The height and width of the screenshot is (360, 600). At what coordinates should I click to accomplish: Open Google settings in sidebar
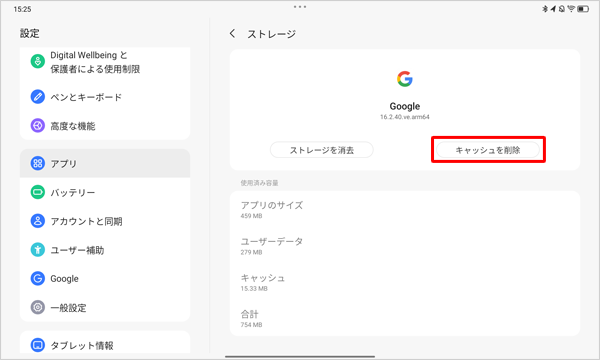(105, 279)
